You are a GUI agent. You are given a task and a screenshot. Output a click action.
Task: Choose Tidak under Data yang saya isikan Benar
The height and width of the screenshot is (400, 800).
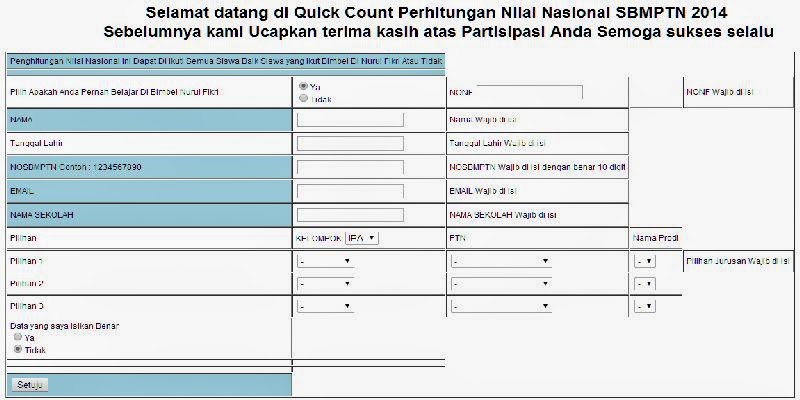(18, 349)
